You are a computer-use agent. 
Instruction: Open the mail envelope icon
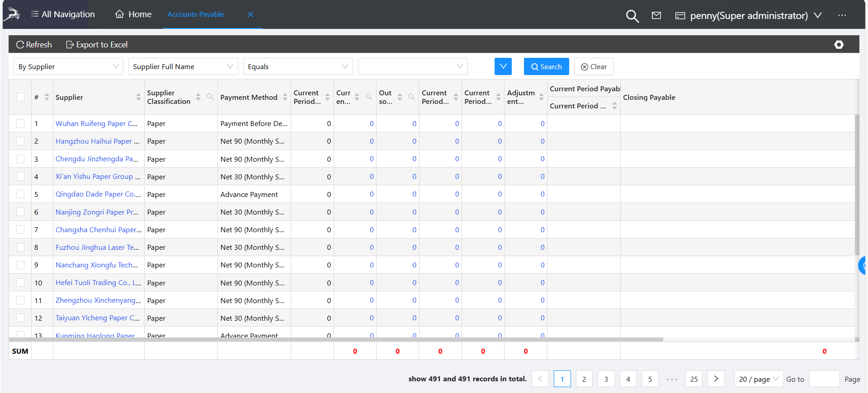point(656,15)
